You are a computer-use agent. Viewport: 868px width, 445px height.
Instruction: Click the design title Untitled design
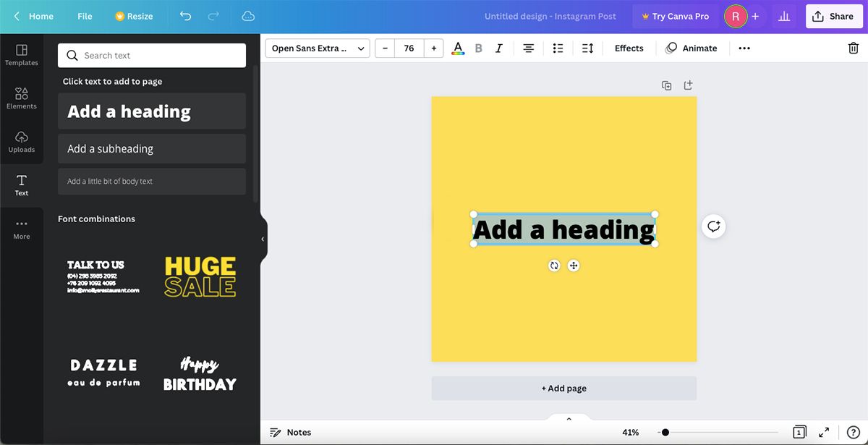point(550,16)
